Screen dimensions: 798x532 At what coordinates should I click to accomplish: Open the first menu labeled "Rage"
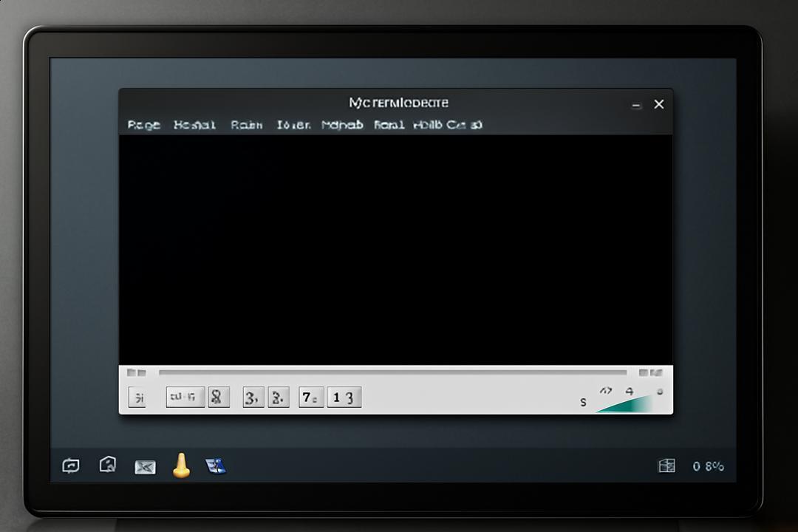143,125
